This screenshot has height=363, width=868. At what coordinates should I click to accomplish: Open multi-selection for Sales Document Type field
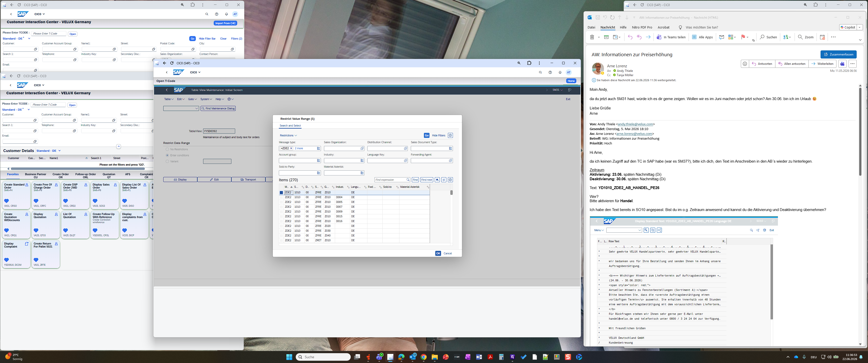coord(450,148)
